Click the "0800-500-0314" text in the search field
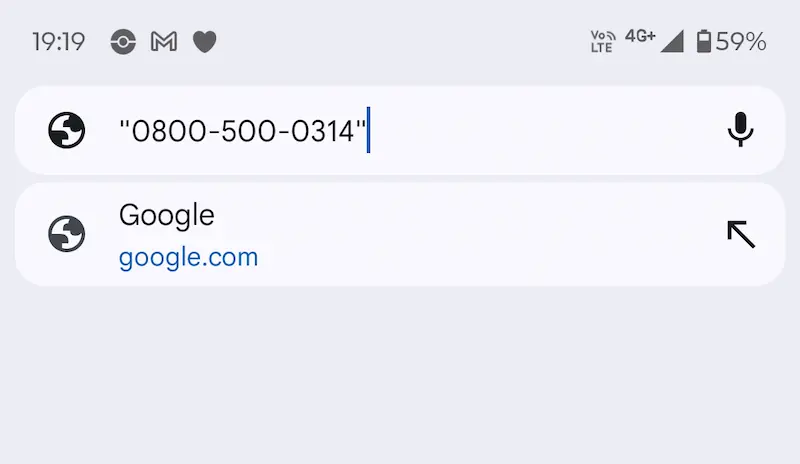 tap(242, 130)
